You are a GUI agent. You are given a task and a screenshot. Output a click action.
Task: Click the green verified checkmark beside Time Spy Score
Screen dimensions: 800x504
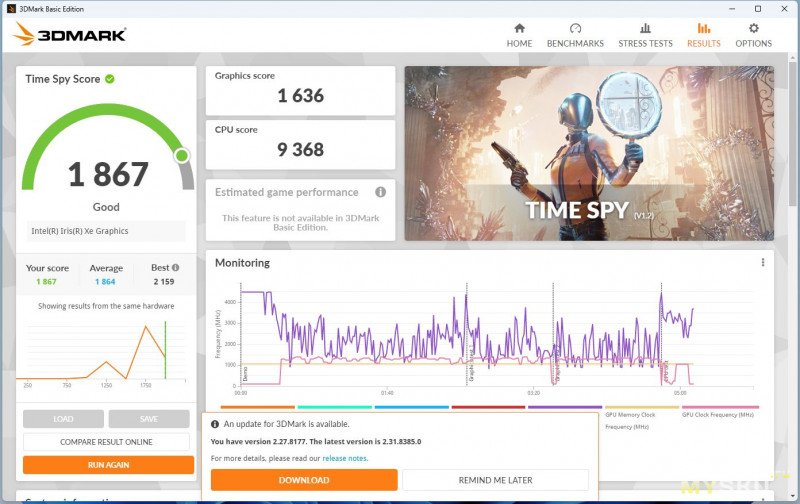(x=110, y=79)
